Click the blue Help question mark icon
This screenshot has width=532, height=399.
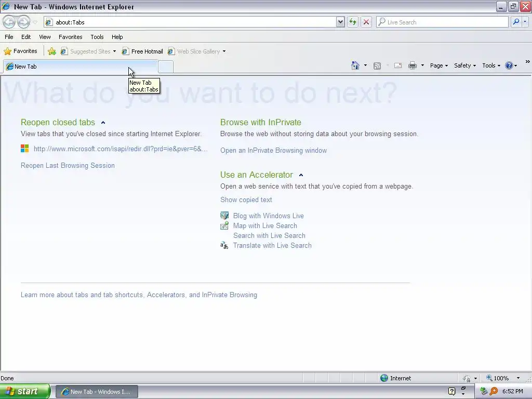[509, 65]
